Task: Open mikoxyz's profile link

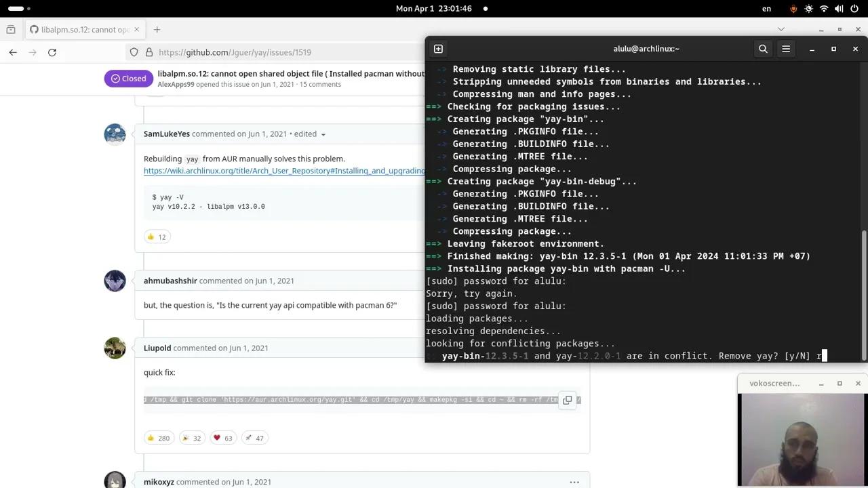Action: point(159,482)
